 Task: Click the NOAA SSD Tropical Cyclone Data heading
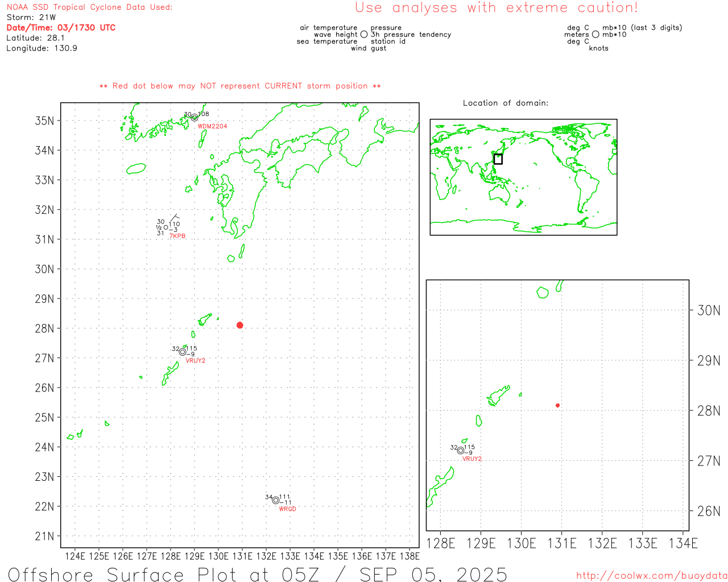tap(89, 7)
